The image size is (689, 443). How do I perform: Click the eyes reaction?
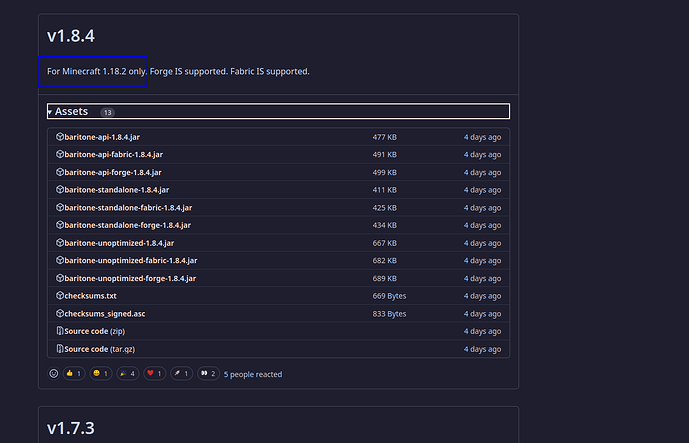pos(208,374)
